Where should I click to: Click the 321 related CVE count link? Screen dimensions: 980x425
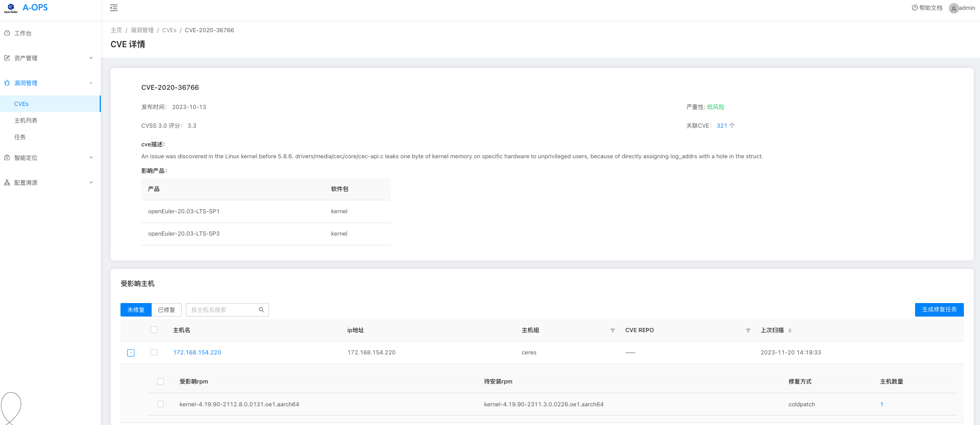721,126
